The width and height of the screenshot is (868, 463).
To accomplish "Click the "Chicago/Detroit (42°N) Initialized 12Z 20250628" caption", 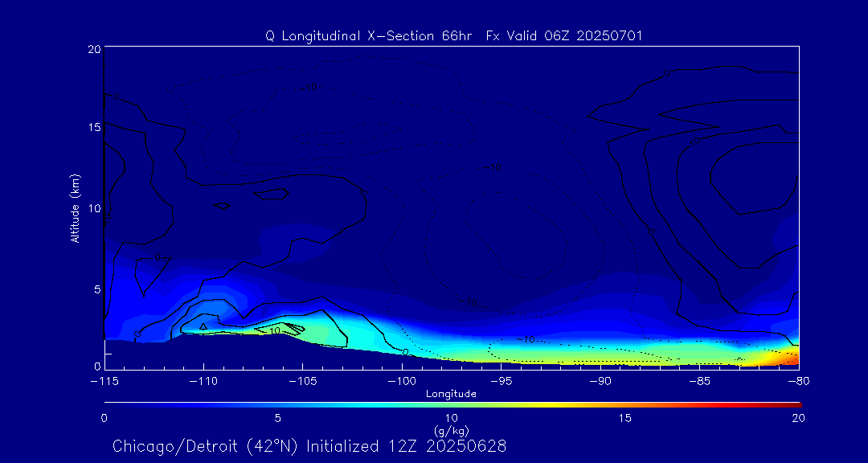I will [x=309, y=446].
